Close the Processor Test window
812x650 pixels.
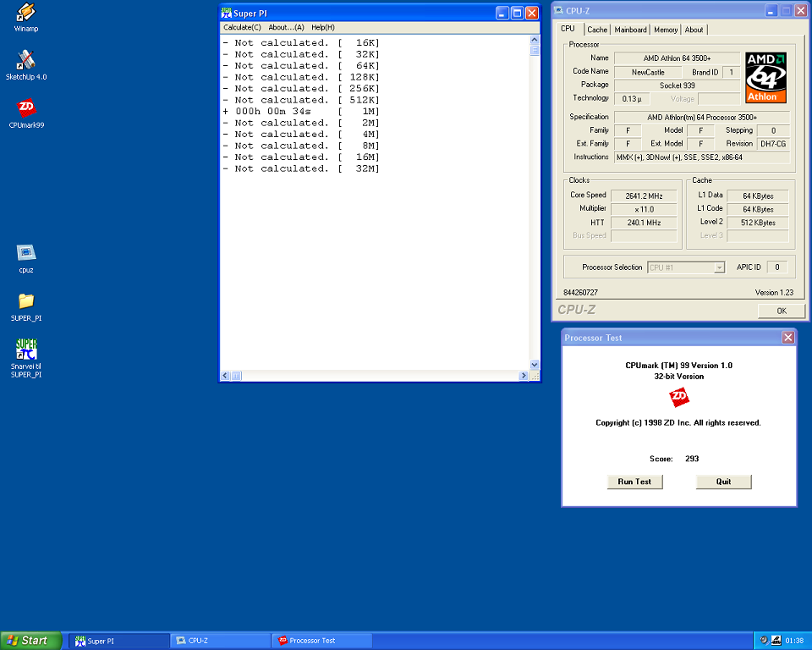[x=787, y=338]
